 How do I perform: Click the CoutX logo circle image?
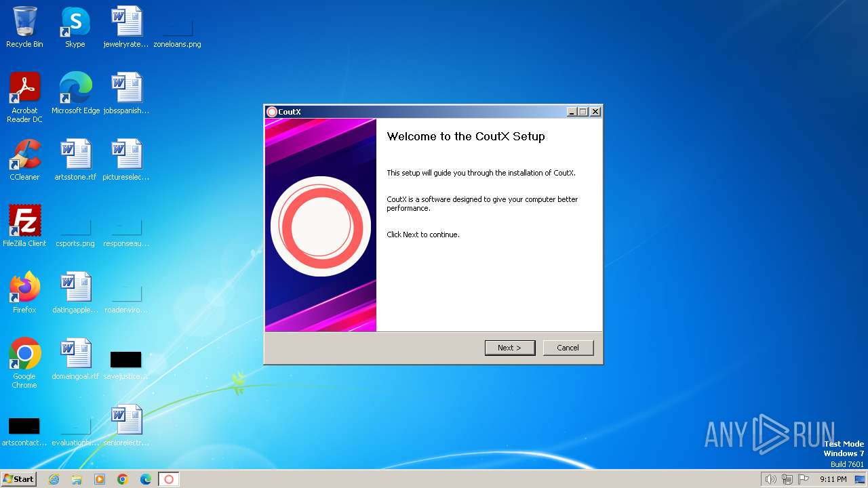point(321,226)
